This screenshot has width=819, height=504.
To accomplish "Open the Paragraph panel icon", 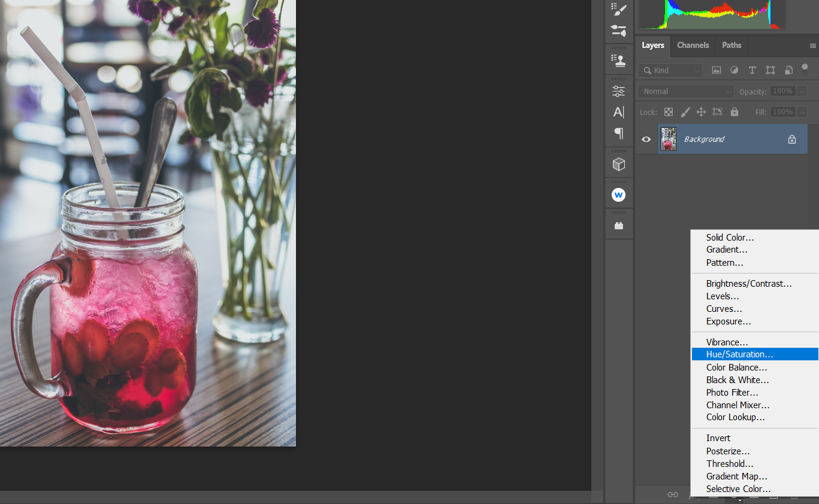I will click(x=619, y=133).
